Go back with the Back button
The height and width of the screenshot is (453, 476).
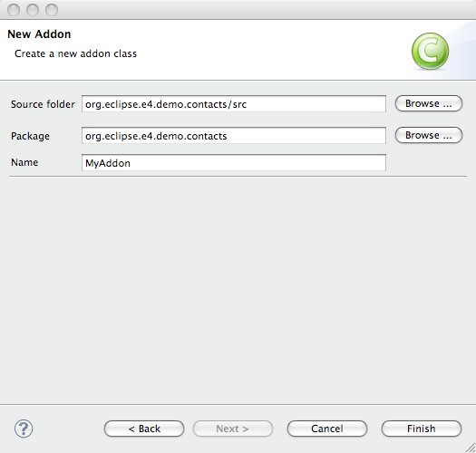coord(144,429)
